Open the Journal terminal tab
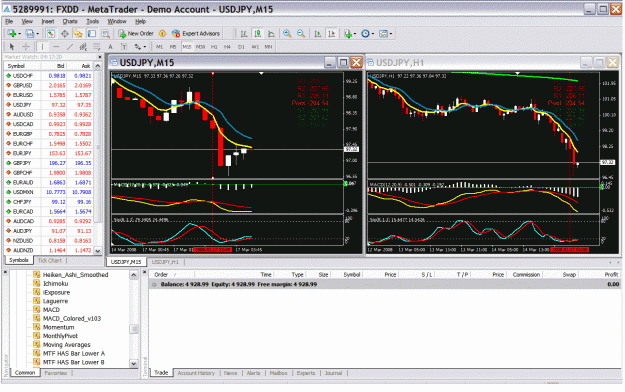This screenshot has height=392, width=625. pos(333,373)
